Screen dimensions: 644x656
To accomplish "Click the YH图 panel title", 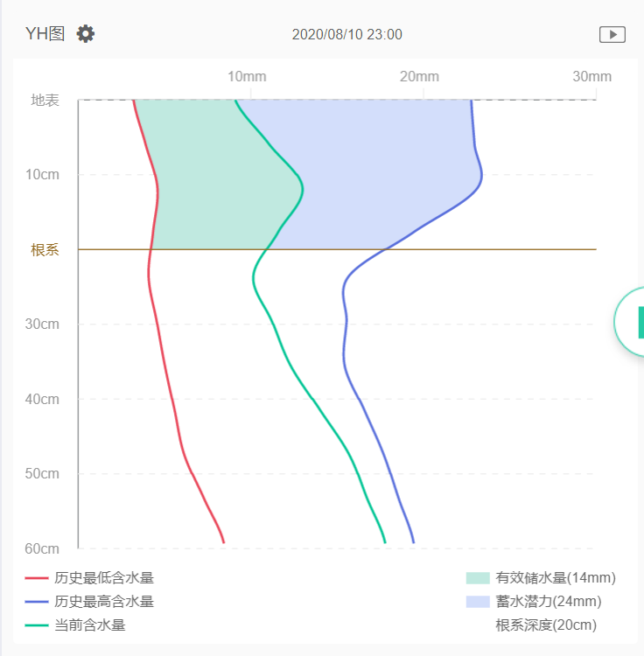I will pyautogui.click(x=45, y=34).
